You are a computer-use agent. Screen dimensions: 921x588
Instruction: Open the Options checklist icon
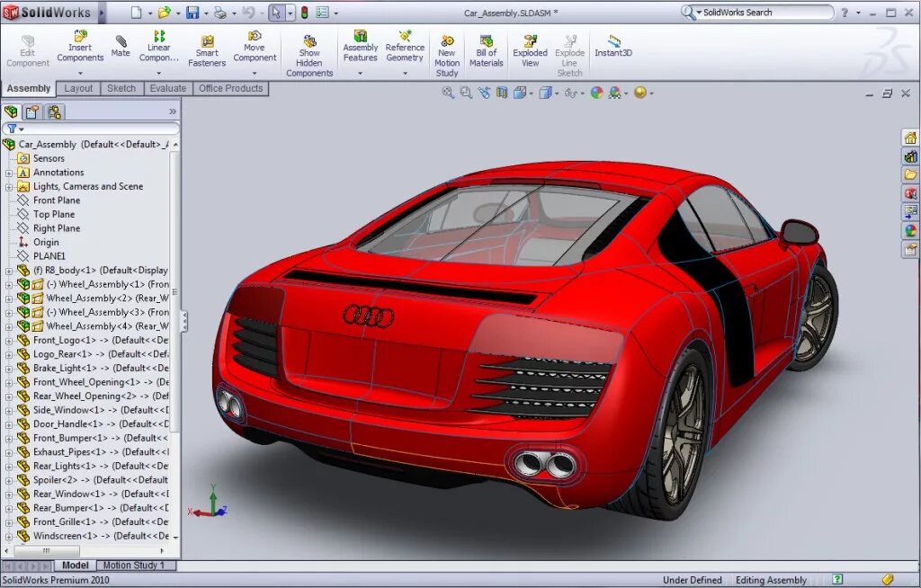(x=323, y=13)
